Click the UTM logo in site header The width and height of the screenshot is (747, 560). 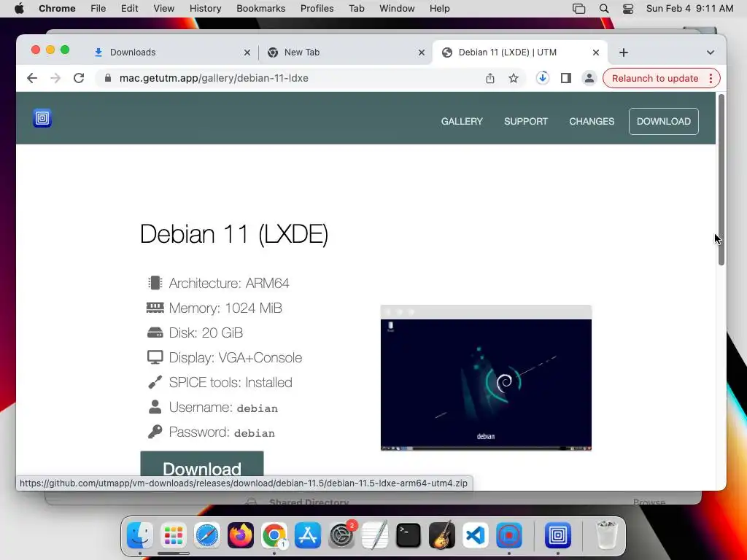(42, 118)
